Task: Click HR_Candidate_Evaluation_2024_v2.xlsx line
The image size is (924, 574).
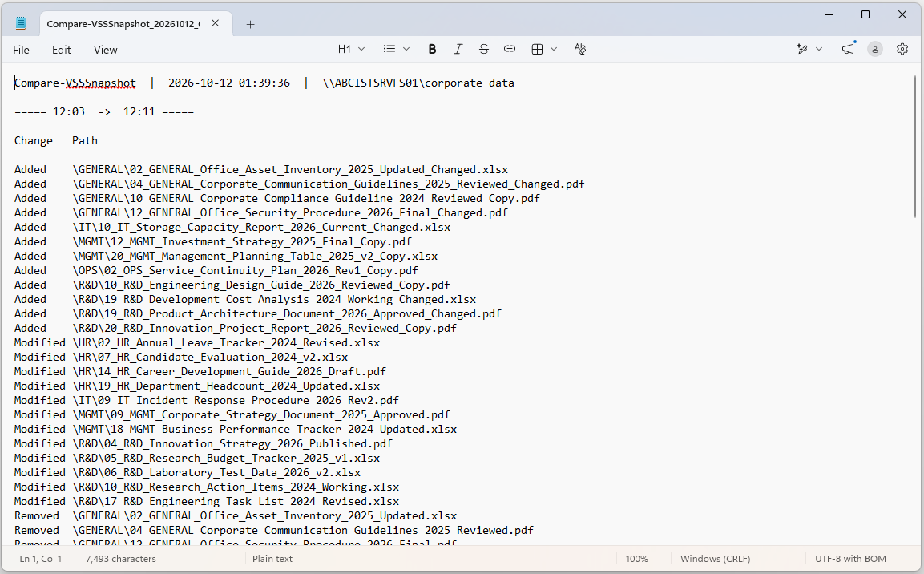Action: pos(181,357)
